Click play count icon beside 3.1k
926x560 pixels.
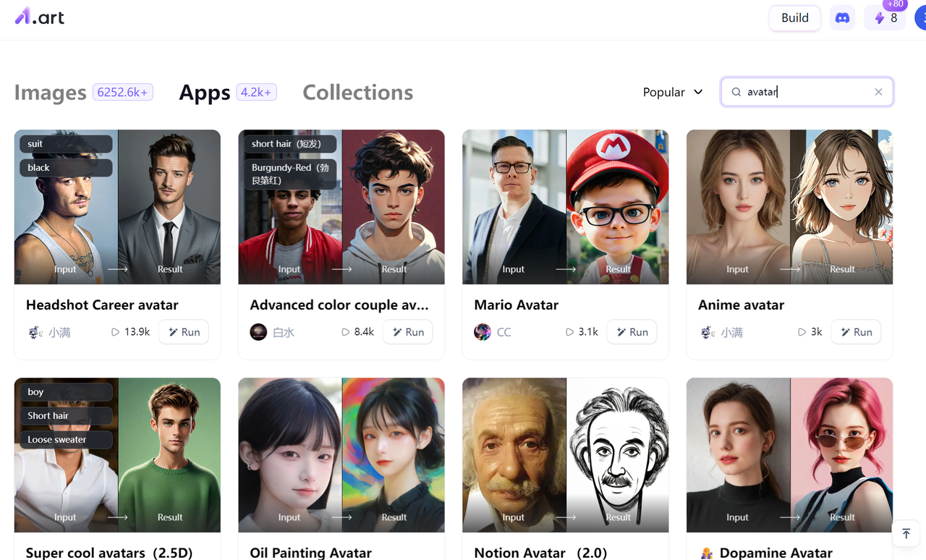tap(570, 332)
